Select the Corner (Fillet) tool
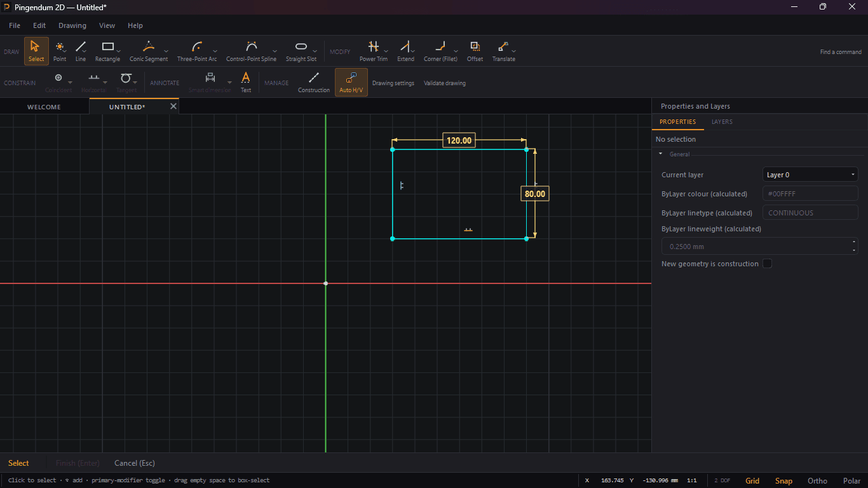 click(440, 51)
